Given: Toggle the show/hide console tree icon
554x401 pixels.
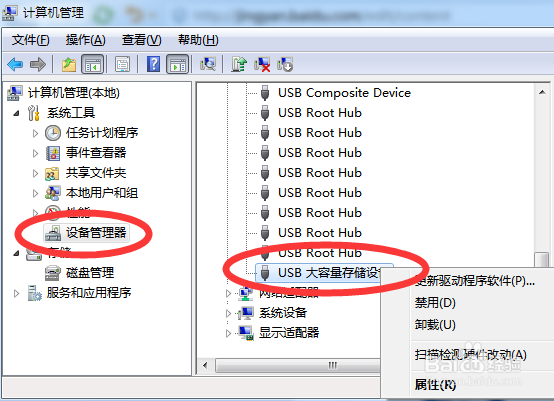Looking at the screenshot, I should [93, 64].
